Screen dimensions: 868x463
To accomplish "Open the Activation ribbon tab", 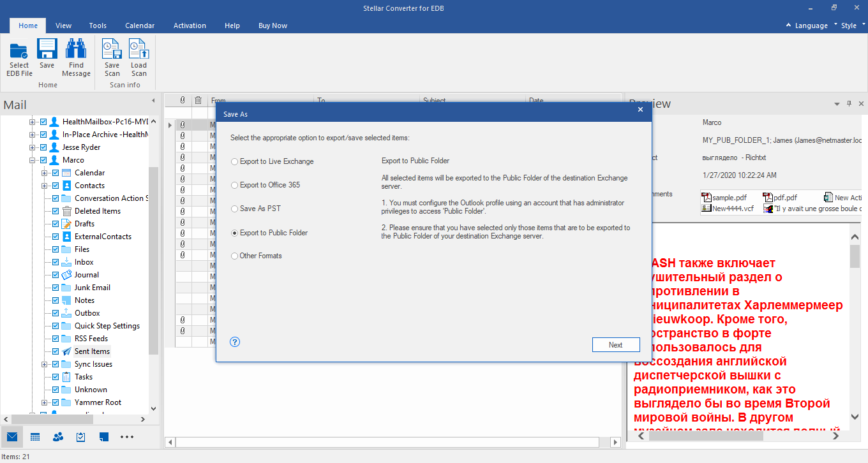I will (x=190, y=26).
